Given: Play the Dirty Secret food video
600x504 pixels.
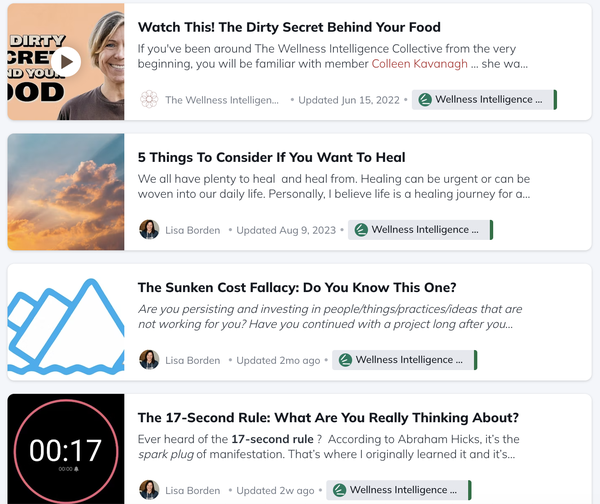Looking at the screenshot, I should tap(66, 62).
